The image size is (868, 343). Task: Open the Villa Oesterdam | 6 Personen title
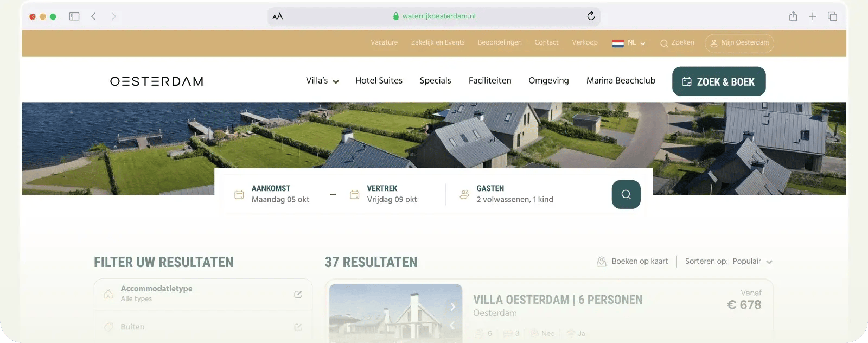[x=558, y=300]
